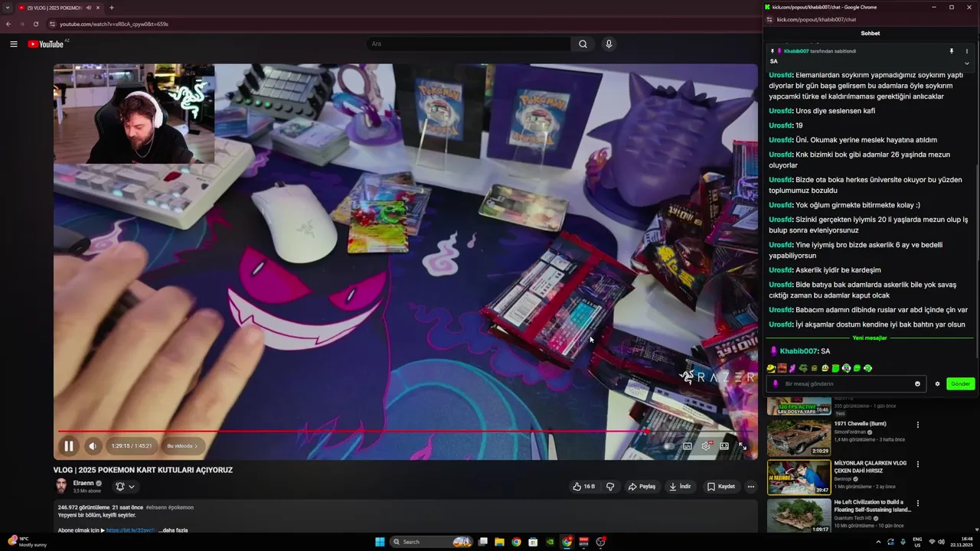This screenshot has height=551, width=980.
Task: Enable theater mode on player
Action: pyautogui.click(x=724, y=446)
